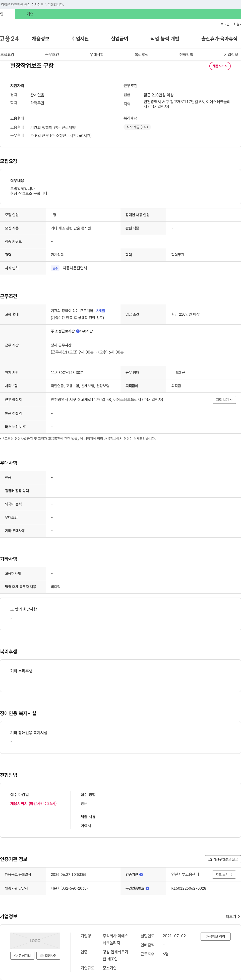Viewport: 241px width, 980px height.
Task: Jump to the 모집요강 section tab
Action: (7, 55)
